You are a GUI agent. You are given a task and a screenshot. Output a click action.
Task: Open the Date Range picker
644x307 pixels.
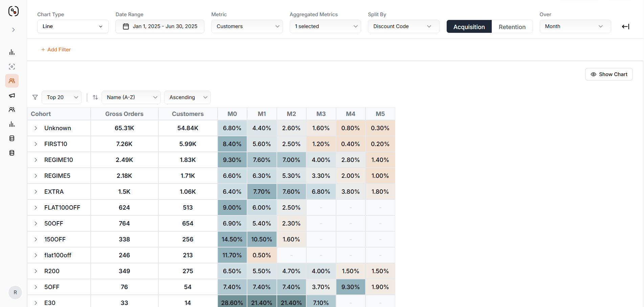tap(160, 26)
